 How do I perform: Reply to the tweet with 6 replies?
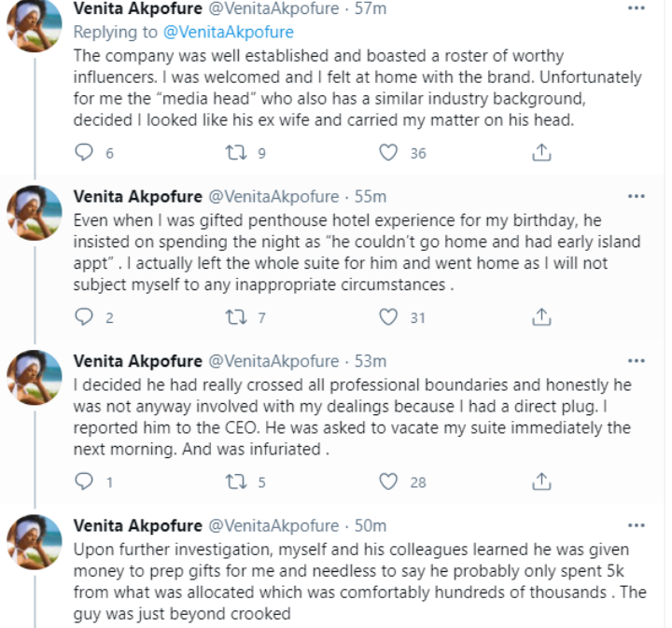coord(85,153)
